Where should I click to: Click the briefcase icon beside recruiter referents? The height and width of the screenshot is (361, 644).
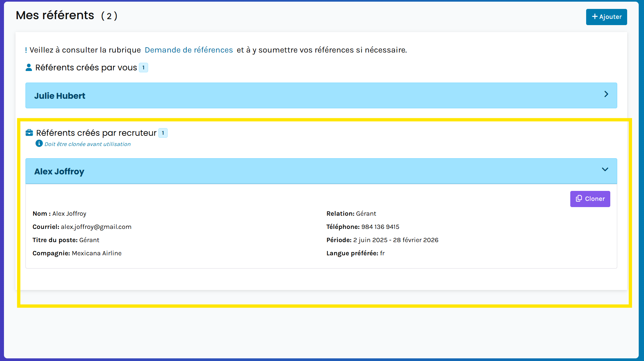pos(29,133)
